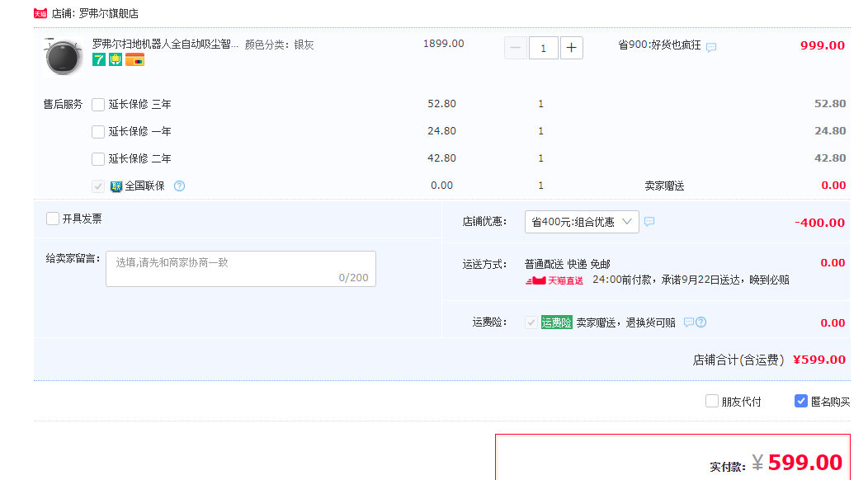
Task: Click 24:00前付款 delivery promise text
Action: pos(691,280)
